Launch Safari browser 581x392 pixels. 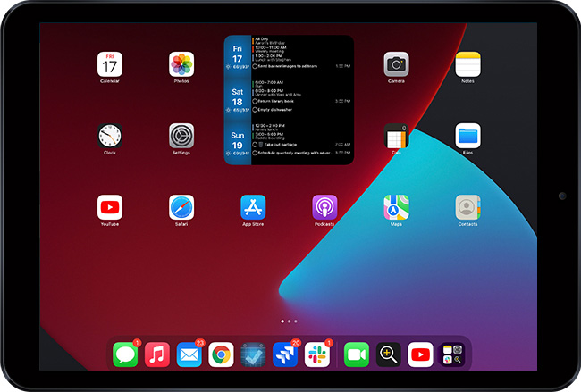click(181, 207)
